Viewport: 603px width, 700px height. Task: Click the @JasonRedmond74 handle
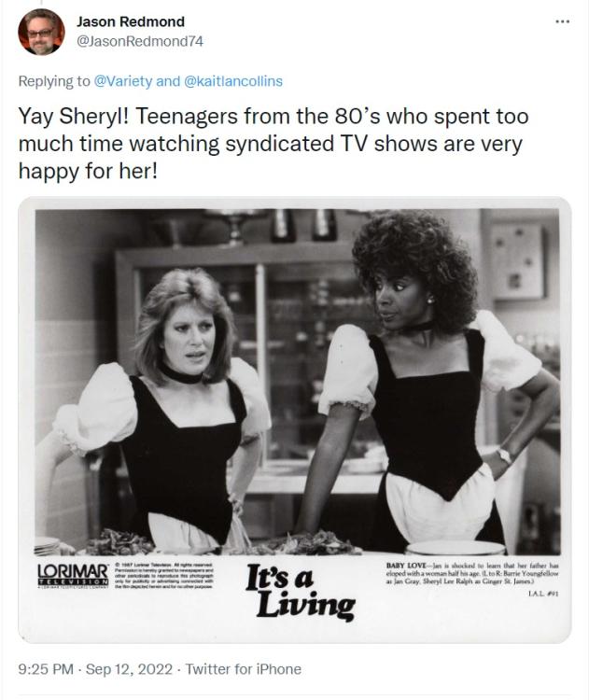tap(139, 40)
